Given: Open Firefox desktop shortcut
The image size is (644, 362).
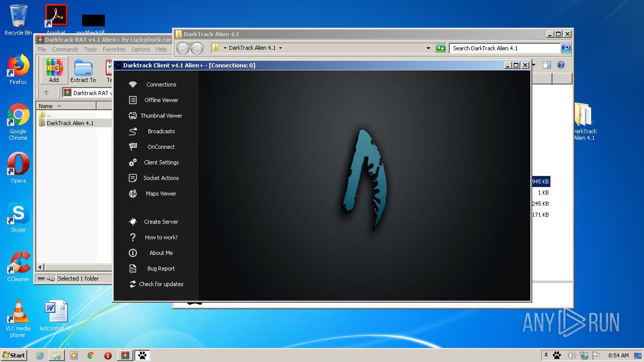Looking at the screenshot, I should tap(18, 69).
